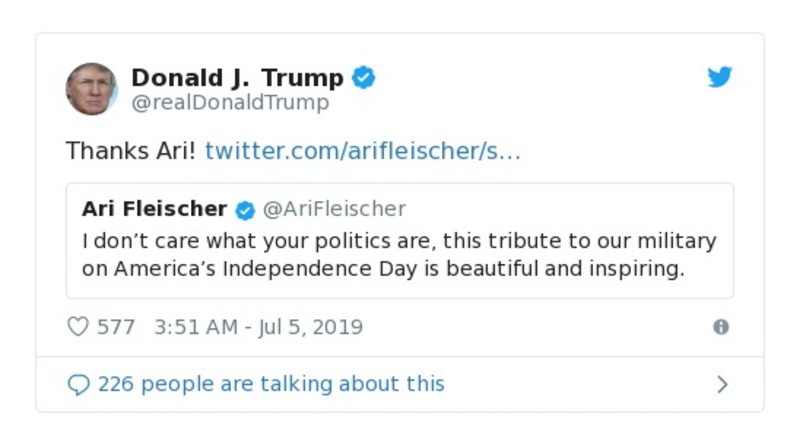Click the Twitter bird logo
Image resolution: width=800 pixels, height=445 pixels.
[720, 77]
